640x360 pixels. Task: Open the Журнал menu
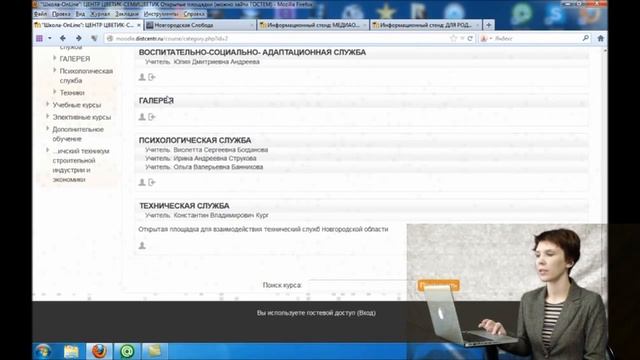tap(100, 14)
